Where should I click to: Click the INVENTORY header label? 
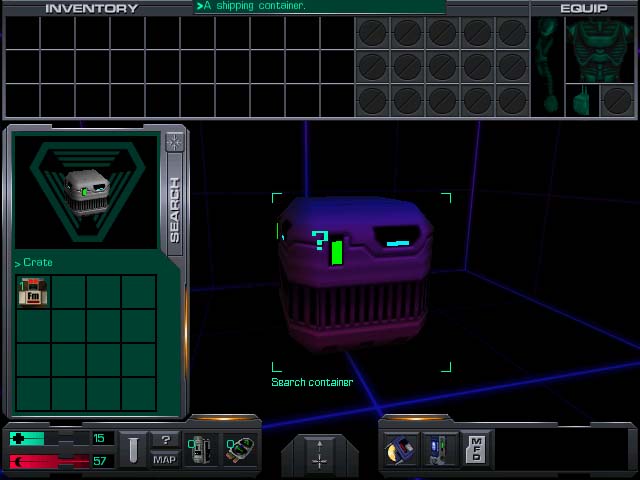click(x=91, y=9)
